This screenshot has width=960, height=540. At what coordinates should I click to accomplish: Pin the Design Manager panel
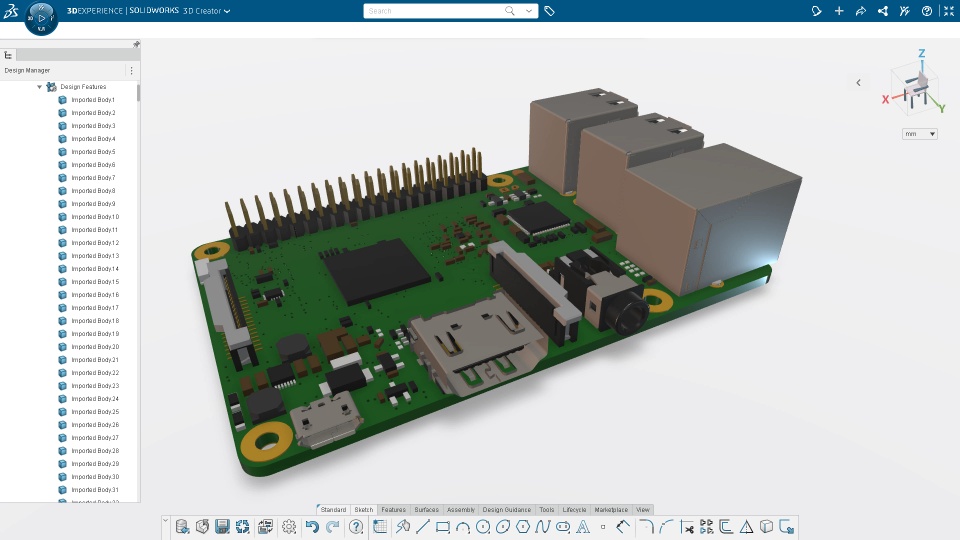(136, 44)
